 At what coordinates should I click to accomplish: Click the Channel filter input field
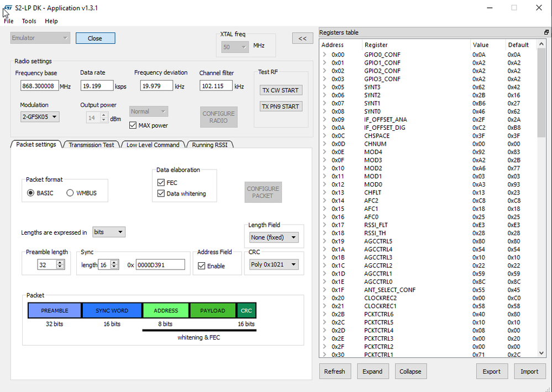pos(216,86)
